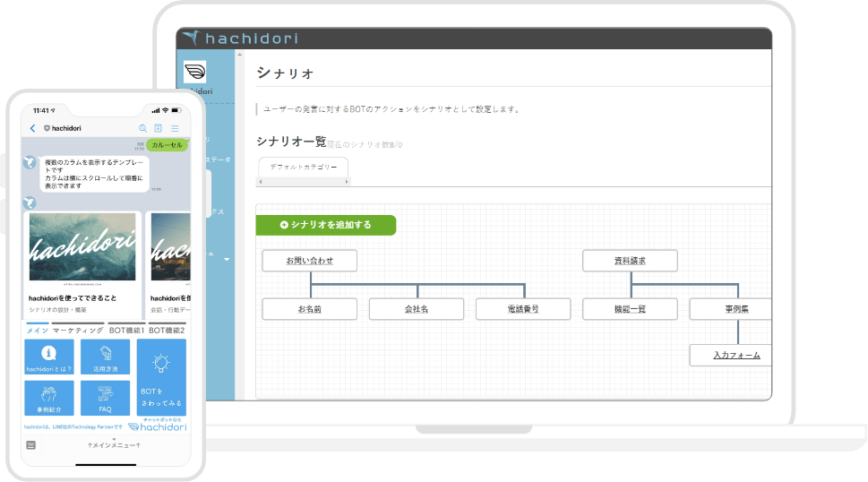Select the 'マーケティング' rich menu tab
Screen dimensions: 868x482
78,330
